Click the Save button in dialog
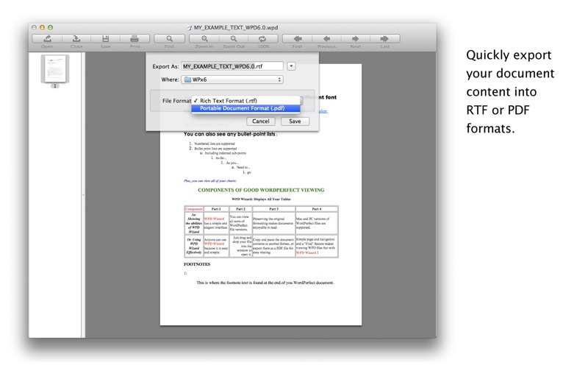 coord(295,121)
